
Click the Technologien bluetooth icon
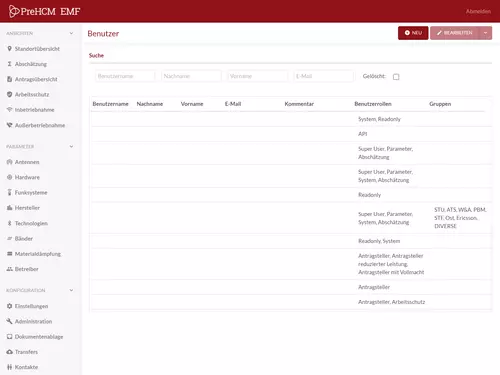(9, 223)
